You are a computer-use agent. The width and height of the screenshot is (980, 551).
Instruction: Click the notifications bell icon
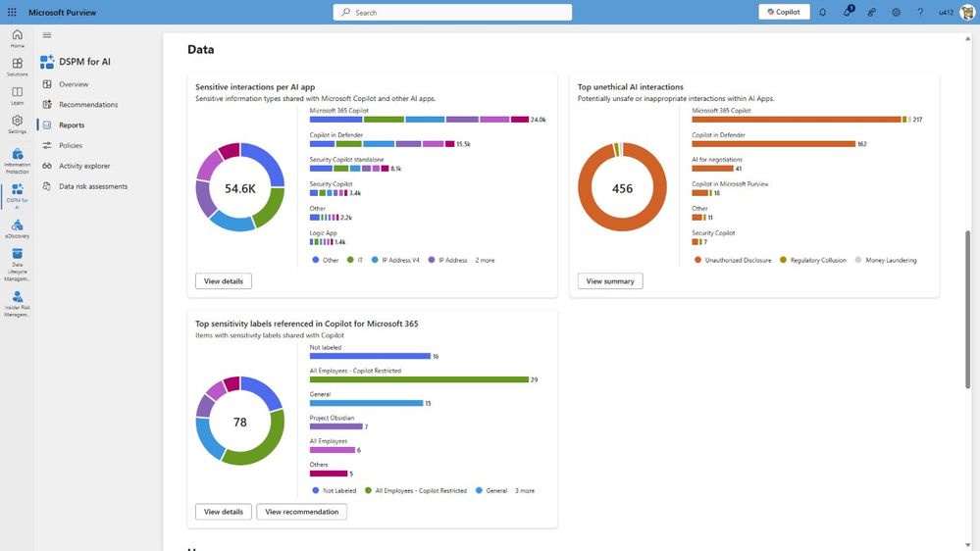click(x=822, y=12)
